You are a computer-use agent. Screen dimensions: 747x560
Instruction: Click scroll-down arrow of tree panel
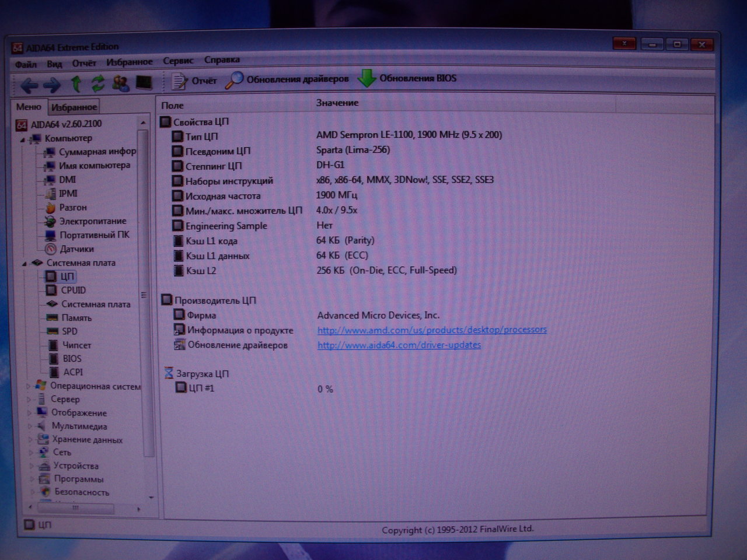coord(151,498)
